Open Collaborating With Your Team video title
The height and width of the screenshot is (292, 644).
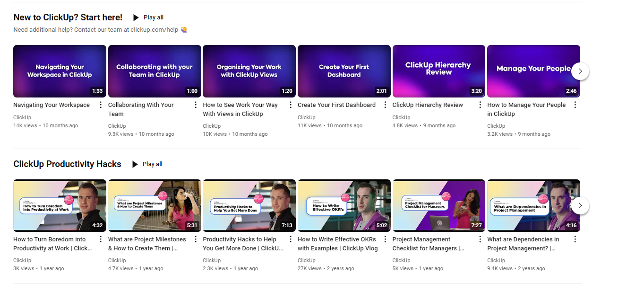[141, 109]
